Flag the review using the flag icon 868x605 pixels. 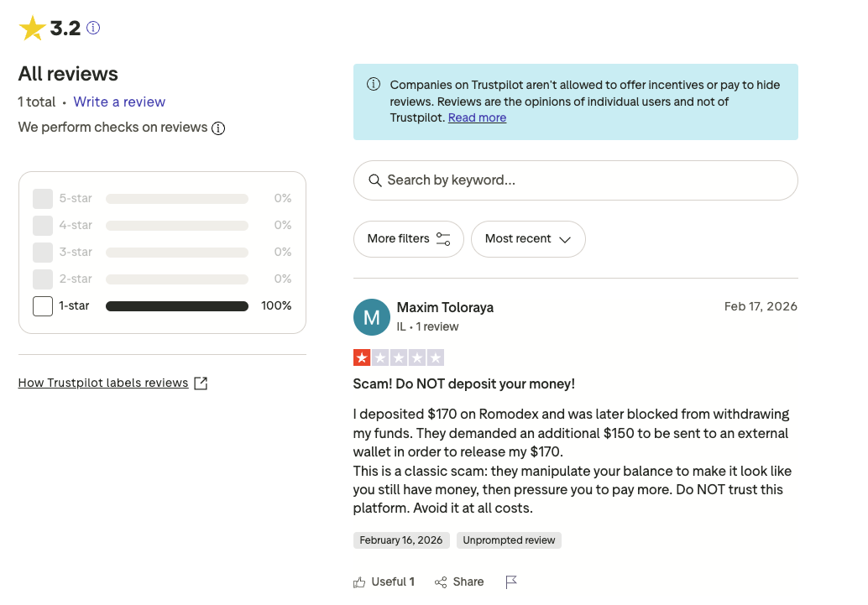pyautogui.click(x=511, y=582)
